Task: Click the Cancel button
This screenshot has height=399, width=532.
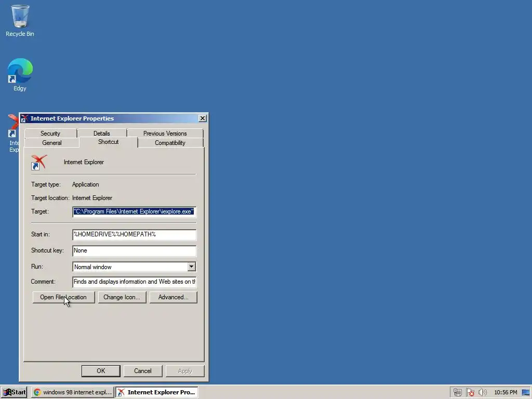Action: coord(143,371)
